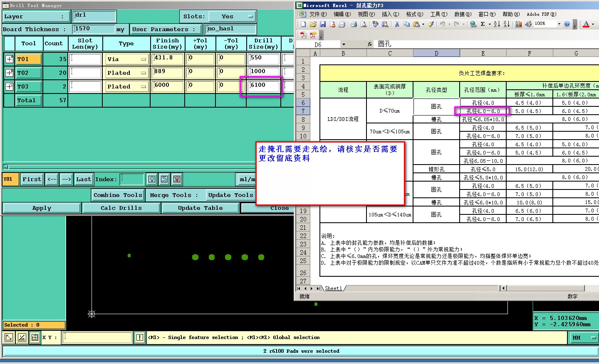
Task: Click the Board Thickness field showing 1570
Action: tap(94, 29)
